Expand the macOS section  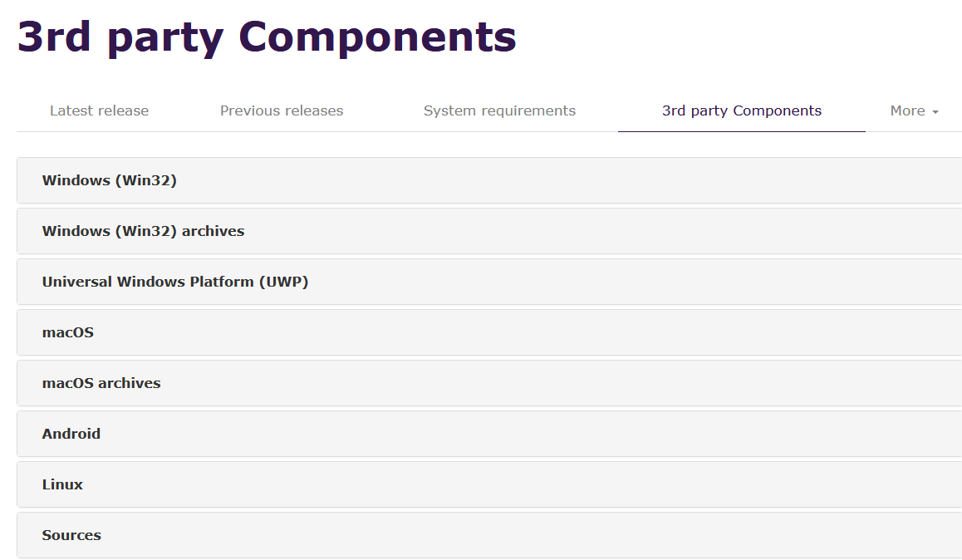[68, 332]
